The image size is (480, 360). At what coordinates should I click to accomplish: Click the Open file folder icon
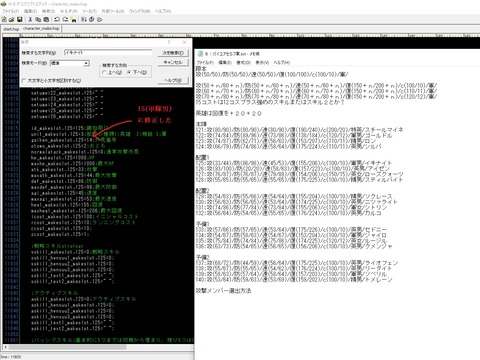12,20
